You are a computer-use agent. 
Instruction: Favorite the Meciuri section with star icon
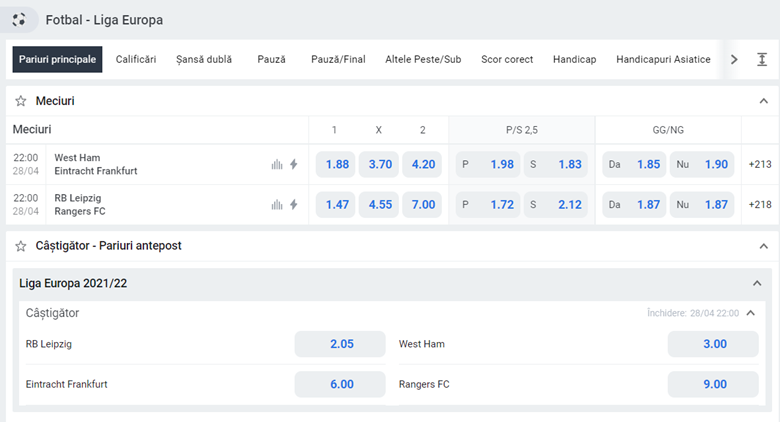[20, 101]
